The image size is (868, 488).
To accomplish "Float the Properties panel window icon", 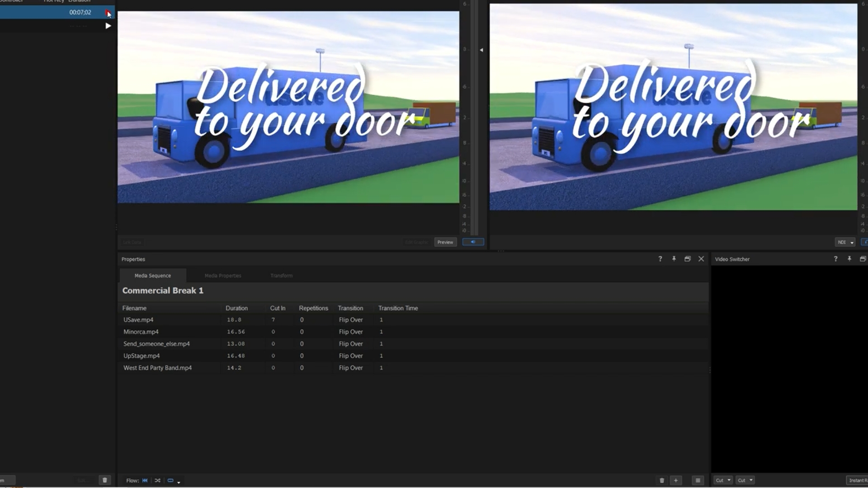I will point(688,259).
